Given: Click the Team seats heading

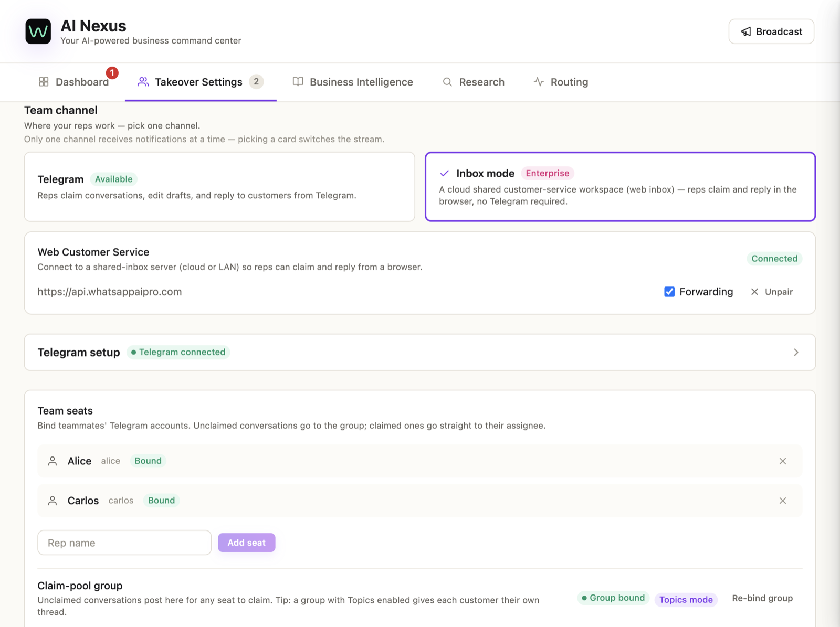Looking at the screenshot, I should [65, 411].
